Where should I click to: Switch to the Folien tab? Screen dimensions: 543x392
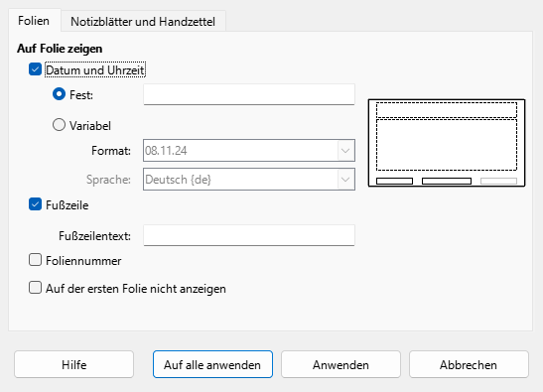[x=34, y=21]
